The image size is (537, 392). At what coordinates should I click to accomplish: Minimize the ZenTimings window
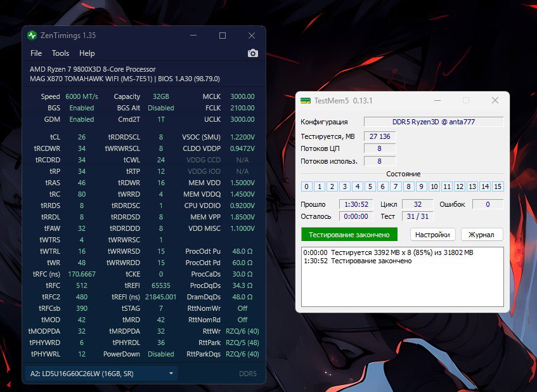193,36
